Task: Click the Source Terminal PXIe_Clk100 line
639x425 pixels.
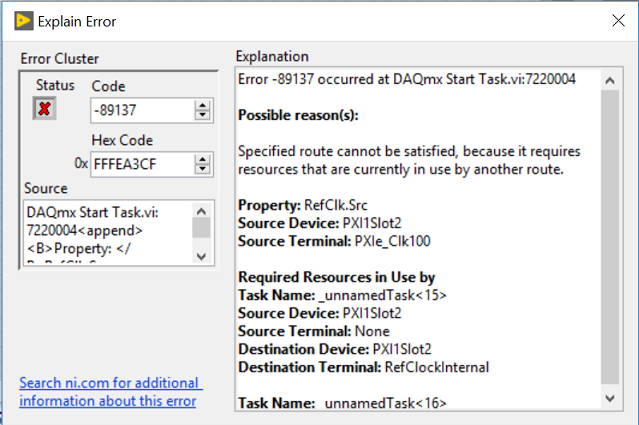Action: pos(334,241)
